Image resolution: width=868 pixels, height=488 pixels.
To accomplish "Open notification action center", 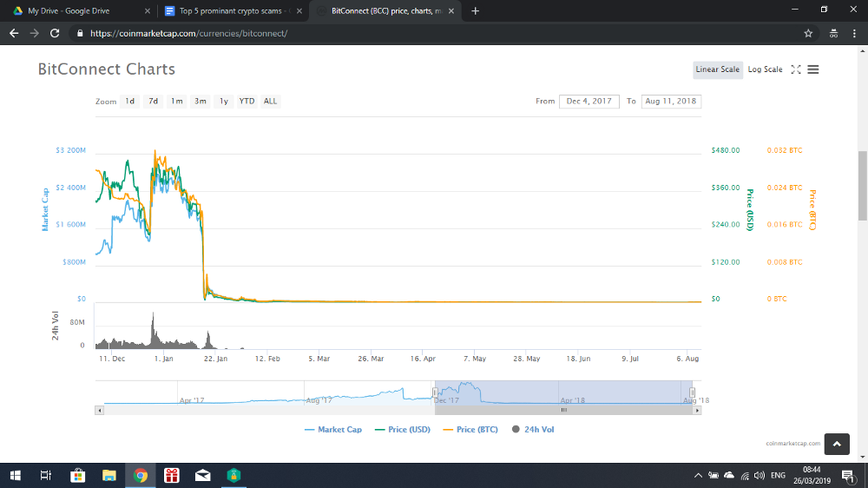I will coord(848,475).
